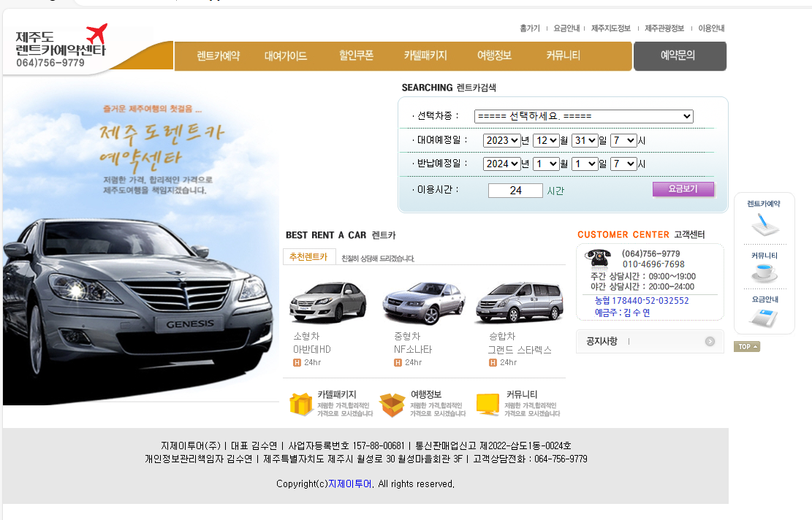Click the 제주관광정보 top link
The image size is (812, 520).
[664, 28]
